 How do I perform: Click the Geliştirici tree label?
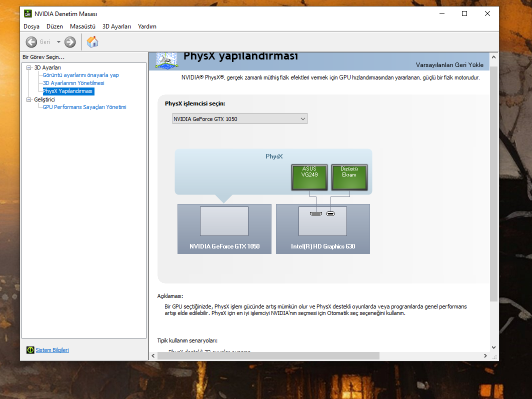pos(44,99)
